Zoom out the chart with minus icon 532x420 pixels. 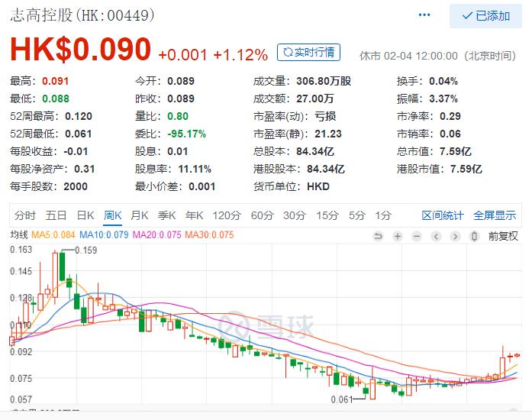[417, 236]
